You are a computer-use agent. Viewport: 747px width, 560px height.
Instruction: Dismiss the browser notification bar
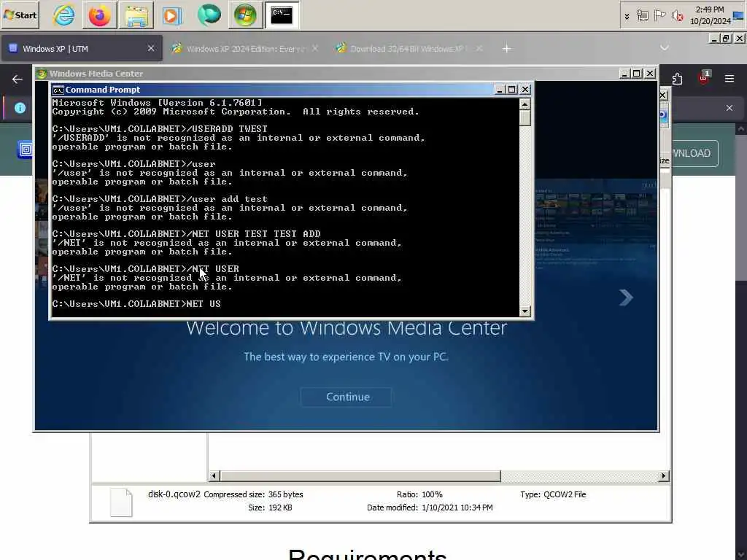tap(729, 108)
